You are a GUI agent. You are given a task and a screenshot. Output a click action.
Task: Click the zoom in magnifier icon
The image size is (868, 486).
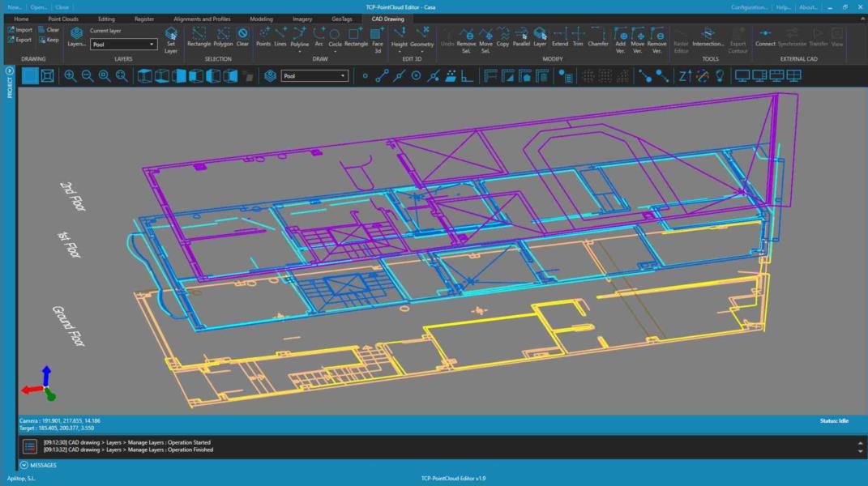click(71, 75)
